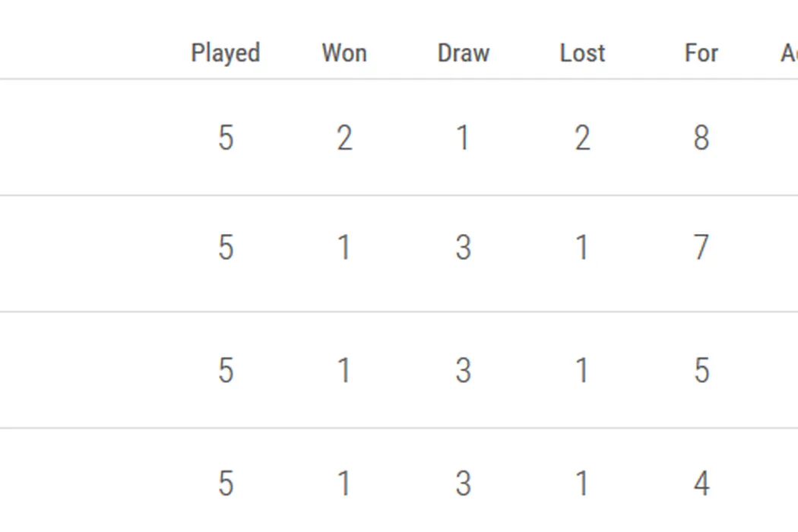Select the Lost value 2 in first row
This screenshot has width=798, height=532.
point(582,138)
